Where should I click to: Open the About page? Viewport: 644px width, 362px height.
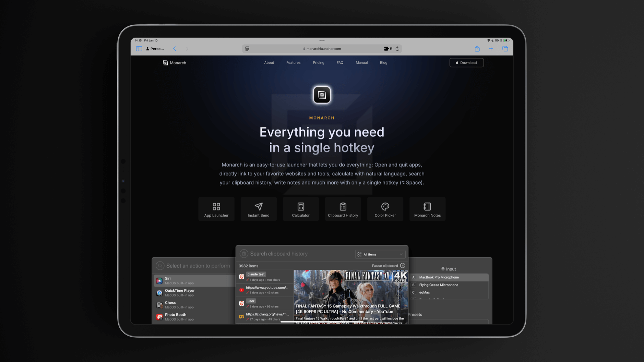click(269, 63)
